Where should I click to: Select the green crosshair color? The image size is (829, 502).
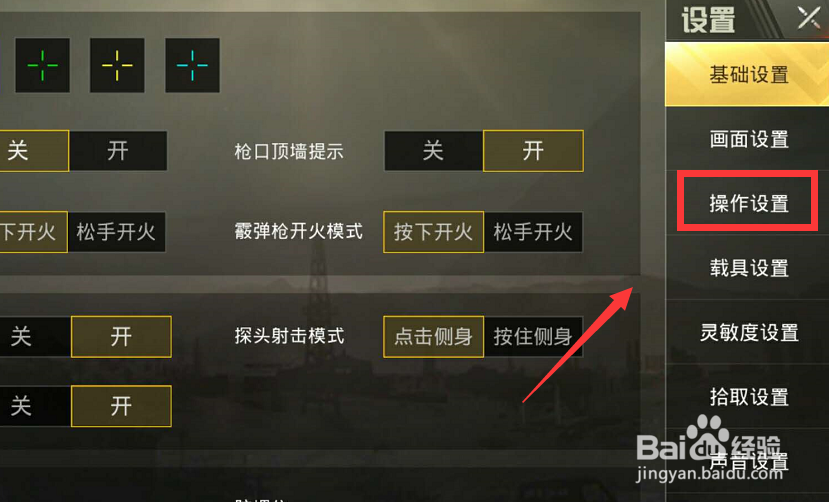point(42,65)
